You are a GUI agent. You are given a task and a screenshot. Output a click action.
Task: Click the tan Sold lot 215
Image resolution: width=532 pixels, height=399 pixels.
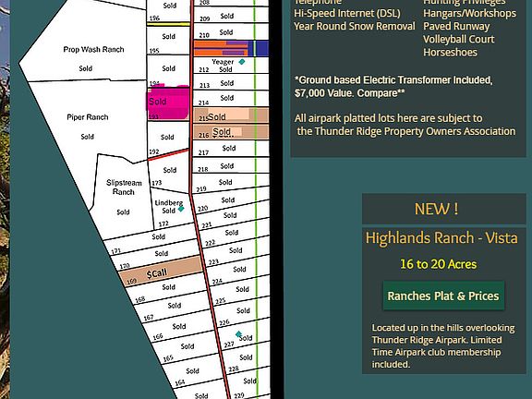point(231,115)
